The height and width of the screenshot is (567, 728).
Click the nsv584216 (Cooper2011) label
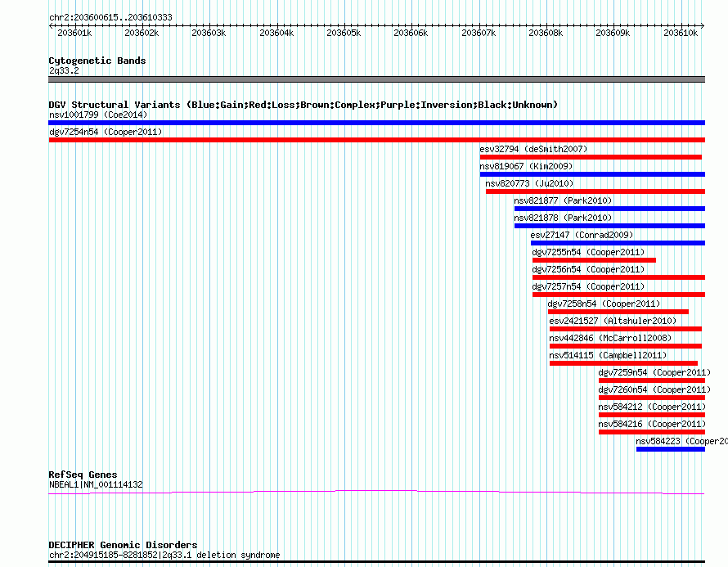[652, 424]
